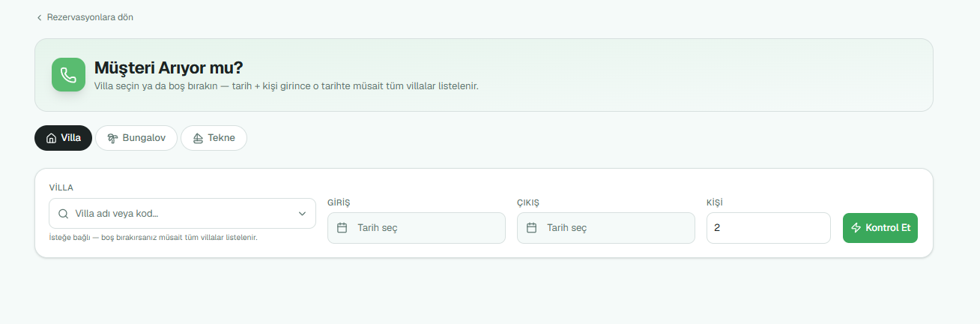Switch to the Tekne tab
This screenshot has width=980, height=324.
pos(214,138)
